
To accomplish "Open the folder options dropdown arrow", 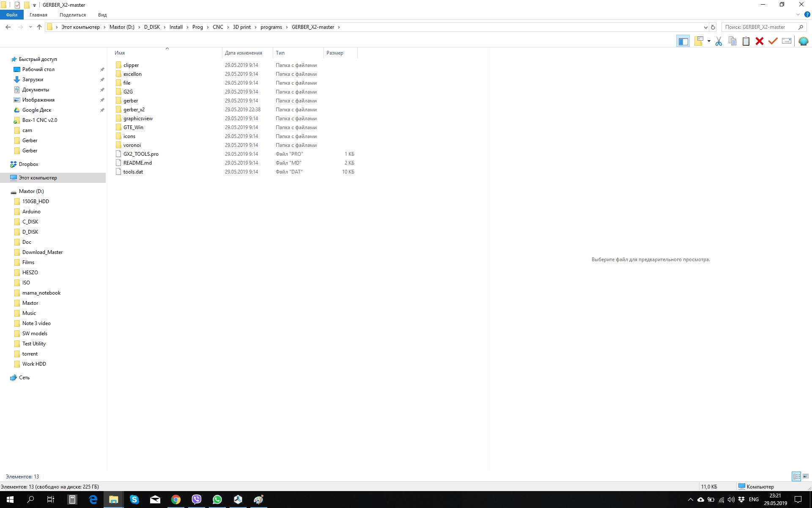I will point(709,41).
